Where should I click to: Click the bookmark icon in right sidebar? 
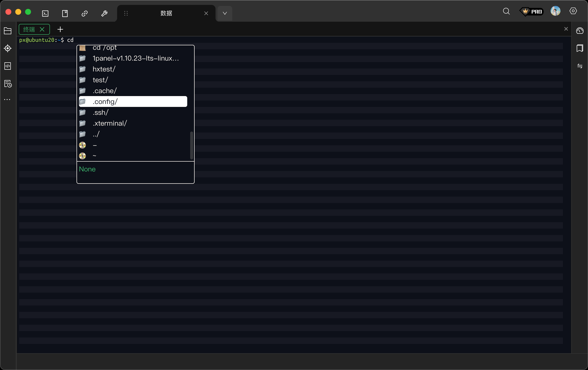[580, 48]
